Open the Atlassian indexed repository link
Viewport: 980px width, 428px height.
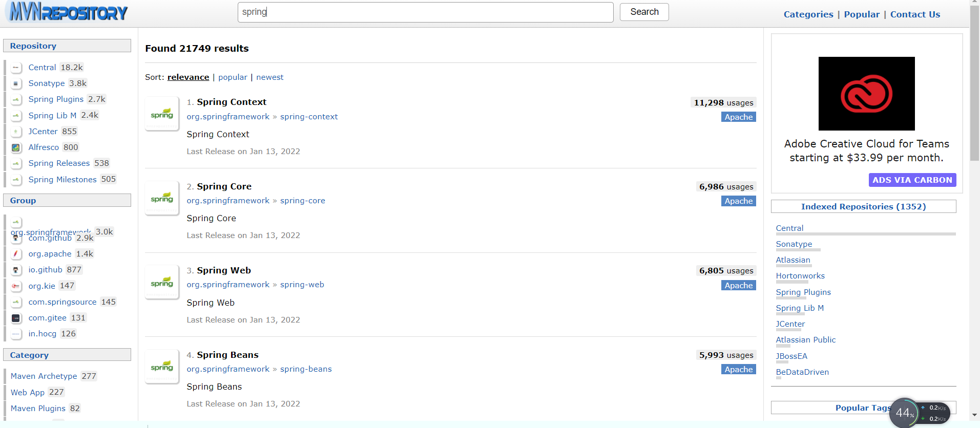point(793,260)
